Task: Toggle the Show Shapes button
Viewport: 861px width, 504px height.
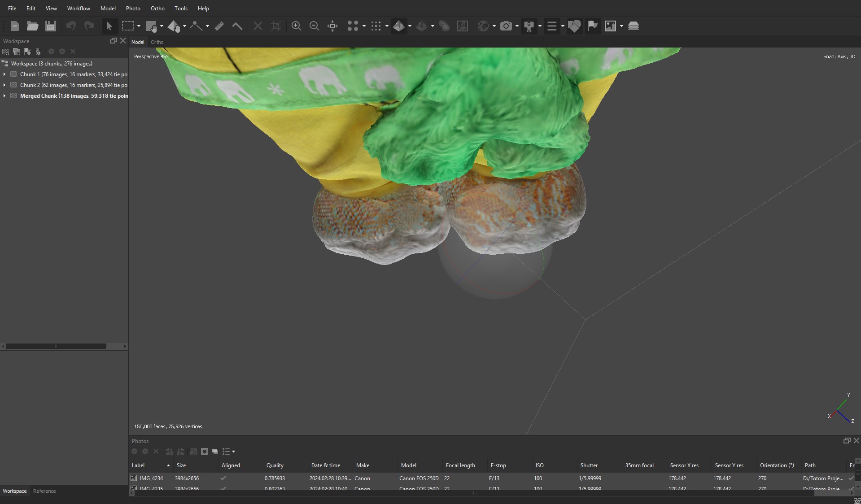Action: point(574,26)
